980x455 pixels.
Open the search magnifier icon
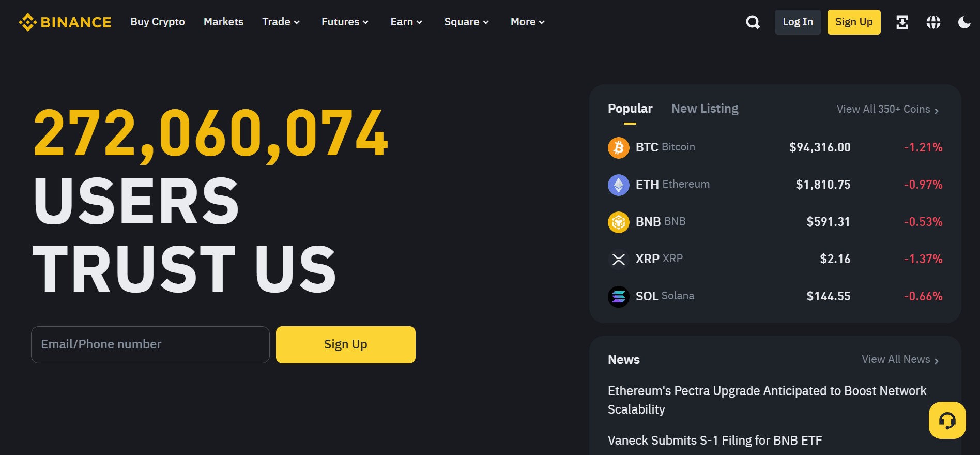[753, 22]
